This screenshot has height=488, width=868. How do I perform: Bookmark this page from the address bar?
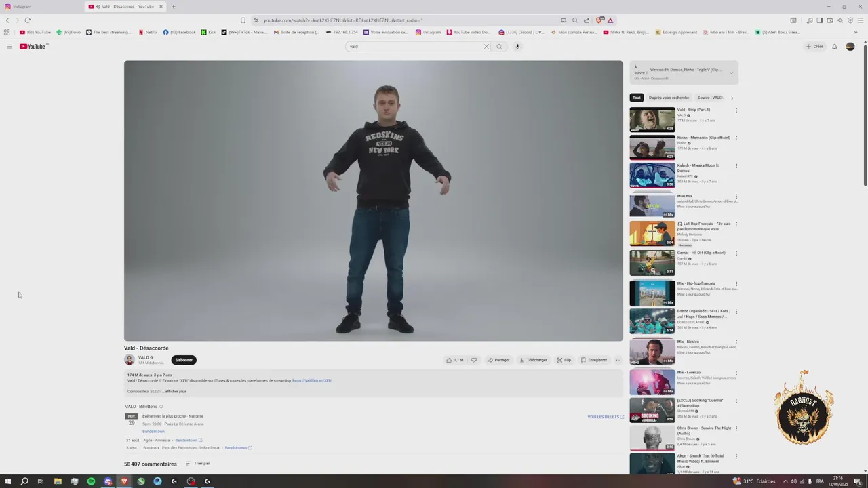click(x=243, y=20)
